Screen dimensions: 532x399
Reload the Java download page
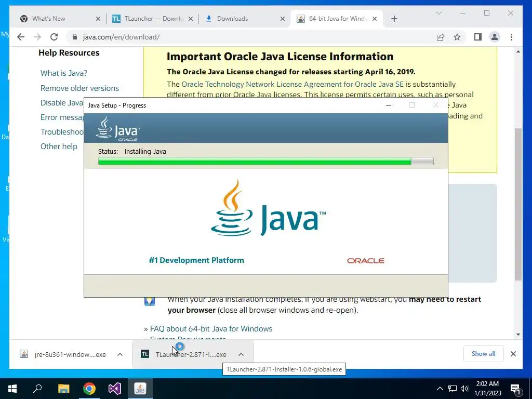point(54,37)
